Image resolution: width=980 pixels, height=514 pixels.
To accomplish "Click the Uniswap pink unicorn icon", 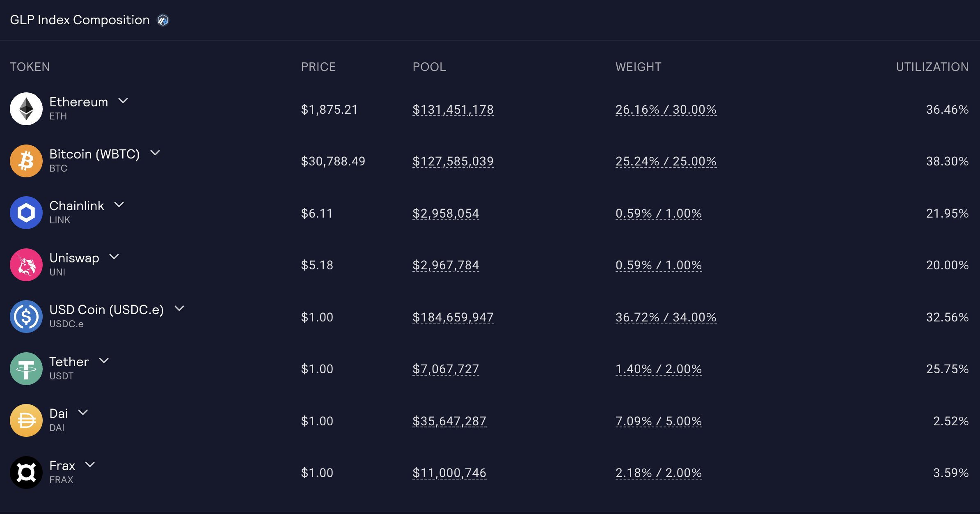I will click(26, 265).
